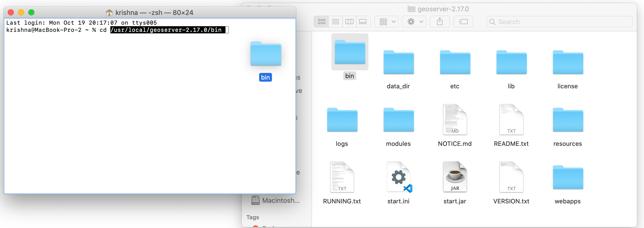Click the Finder Search field
Image resolution: width=644 pixels, height=228 pixels.
click(x=559, y=22)
